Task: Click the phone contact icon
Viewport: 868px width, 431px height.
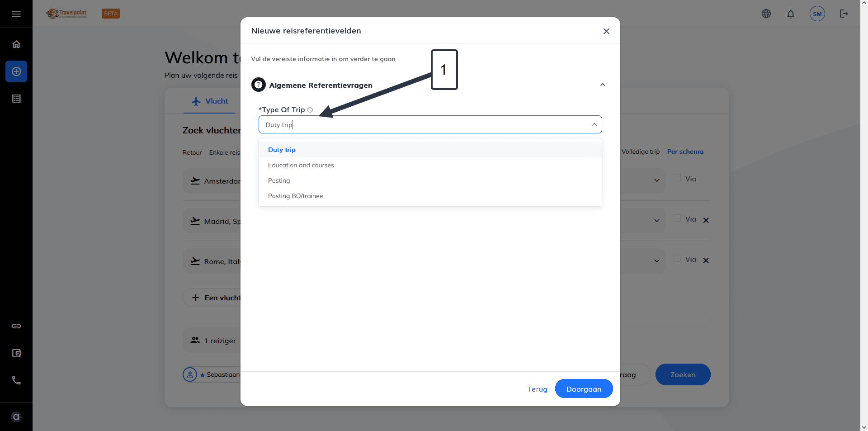Action: pos(16,380)
